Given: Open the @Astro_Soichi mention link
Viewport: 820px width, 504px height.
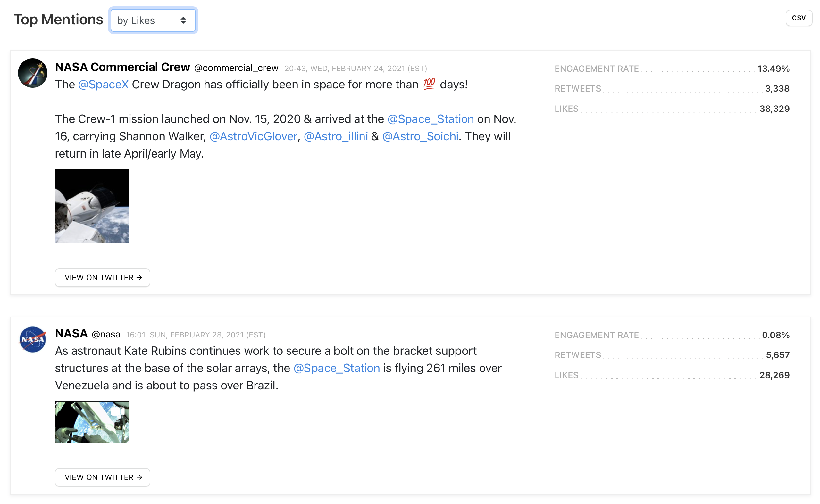Looking at the screenshot, I should (420, 136).
